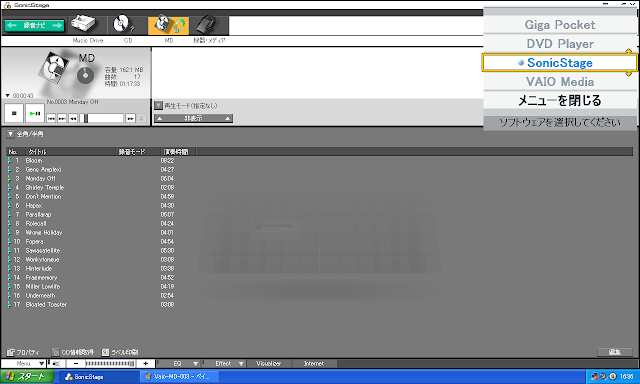Viewport: 640px width, 384px height.
Task: Rewind the current track
Action: coord(73,118)
